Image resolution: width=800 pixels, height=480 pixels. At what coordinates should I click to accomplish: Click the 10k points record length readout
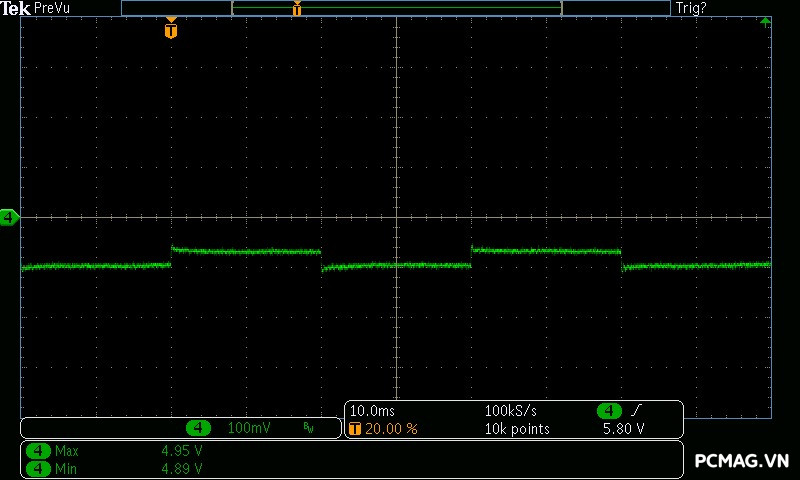(515, 429)
